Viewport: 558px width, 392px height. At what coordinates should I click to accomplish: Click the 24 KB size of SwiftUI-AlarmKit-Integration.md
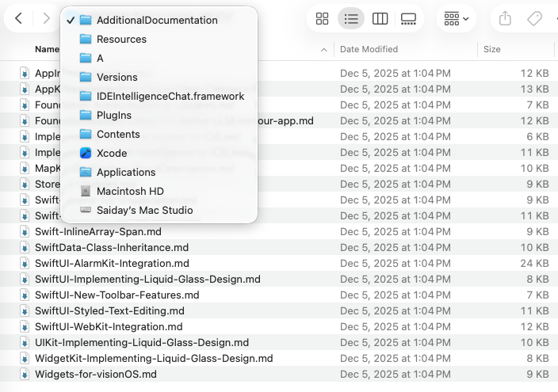pyautogui.click(x=534, y=263)
